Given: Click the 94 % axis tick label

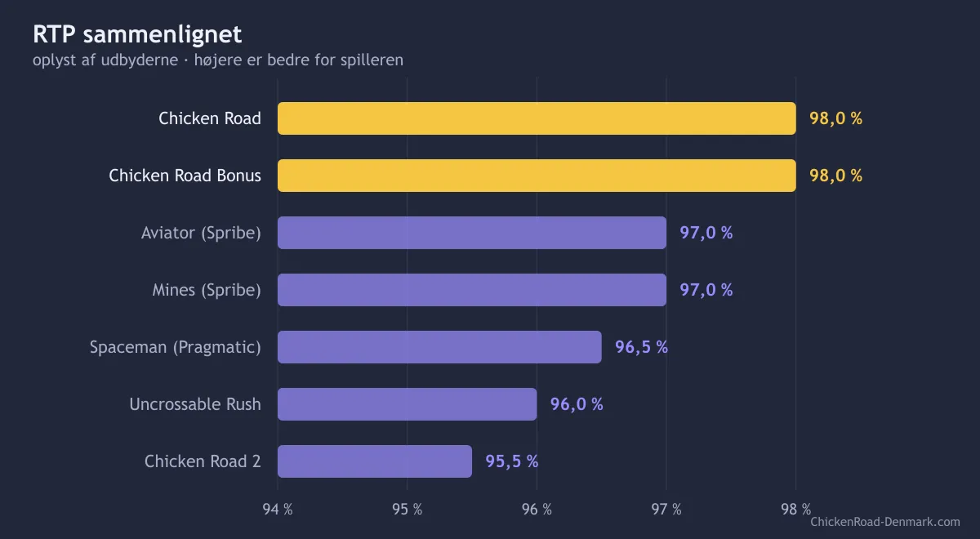Looking at the screenshot, I should click(x=278, y=510).
